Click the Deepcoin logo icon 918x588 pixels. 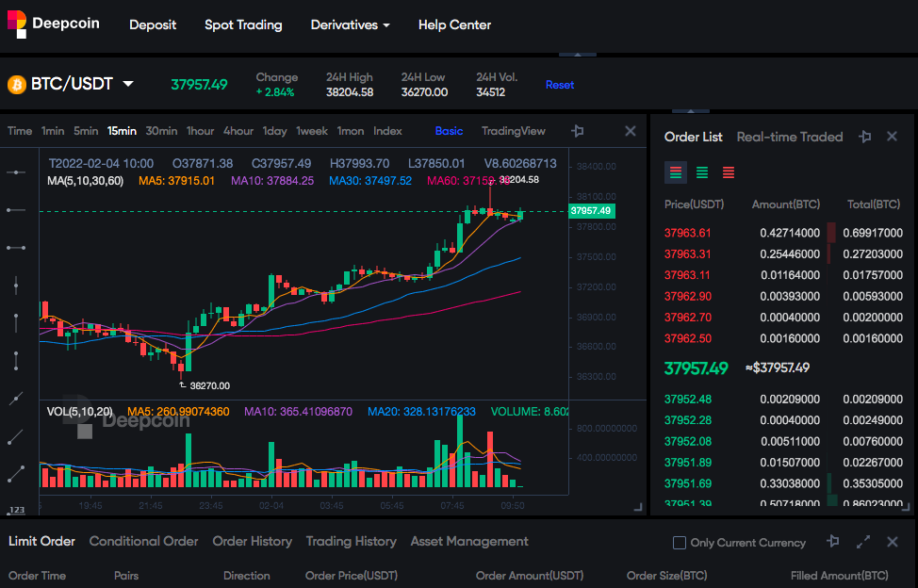pos(16,24)
